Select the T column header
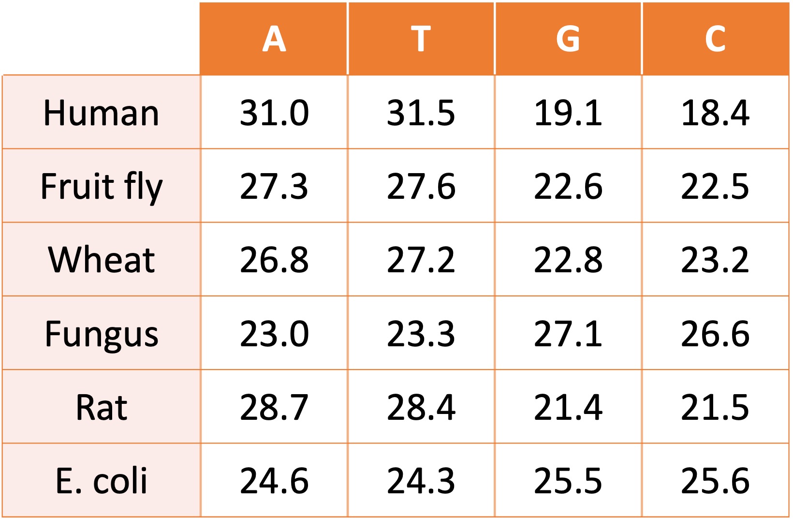Image resolution: width=793 pixels, height=532 pixels. coord(421,39)
